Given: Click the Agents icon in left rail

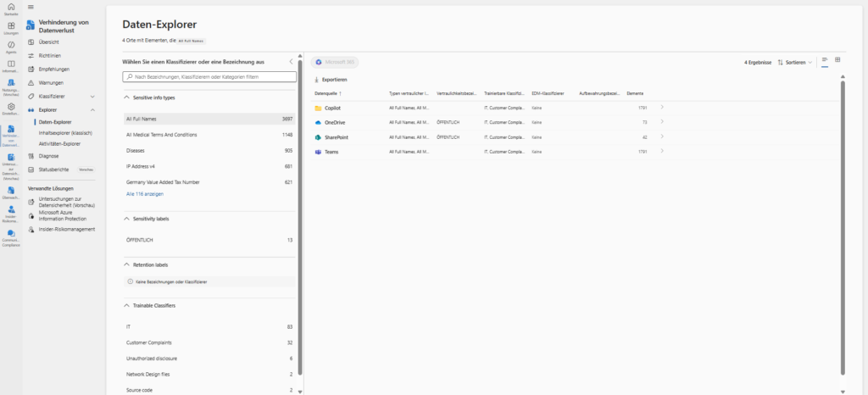Looking at the screenshot, I should pos(10,45).
